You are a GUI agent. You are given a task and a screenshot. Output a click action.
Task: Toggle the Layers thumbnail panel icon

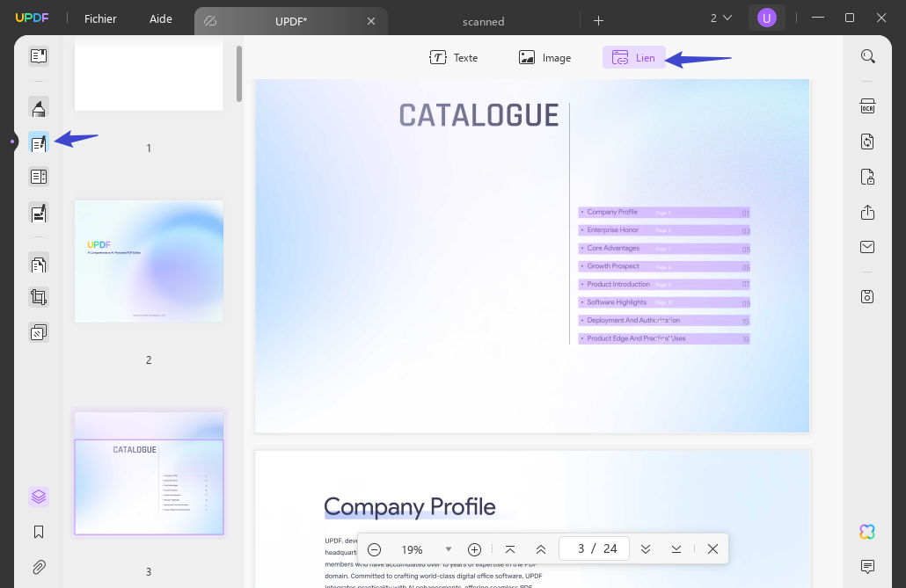(x=39, y=497)
